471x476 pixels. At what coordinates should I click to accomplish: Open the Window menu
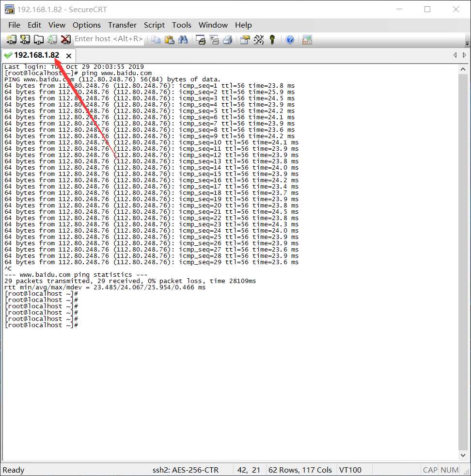pyautogui.click(x=213, y=25)
